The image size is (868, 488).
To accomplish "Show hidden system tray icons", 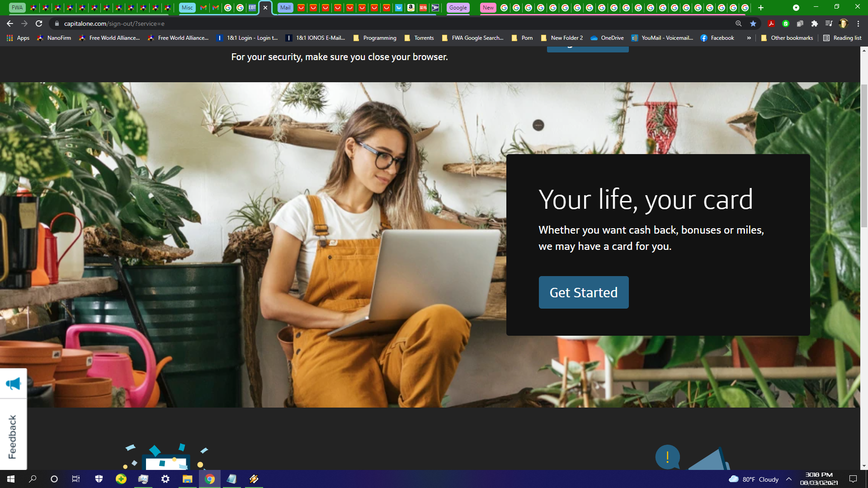I will click(789, 479).
